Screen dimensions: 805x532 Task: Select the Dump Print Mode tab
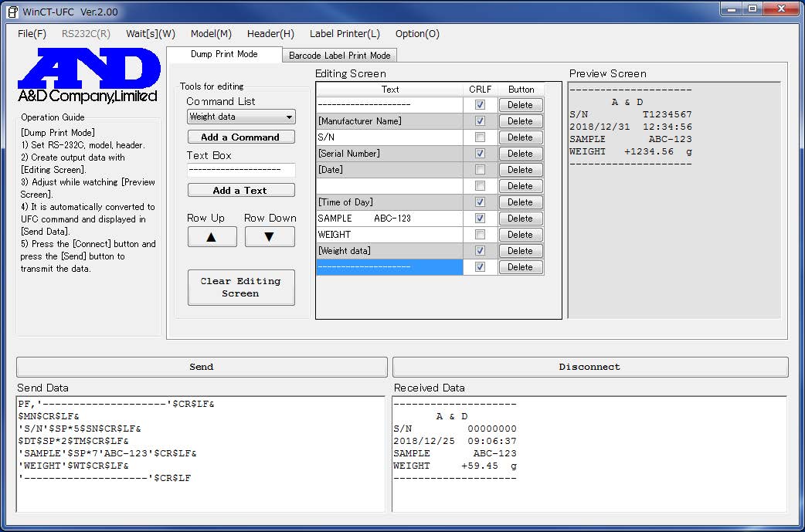point(225,55)
